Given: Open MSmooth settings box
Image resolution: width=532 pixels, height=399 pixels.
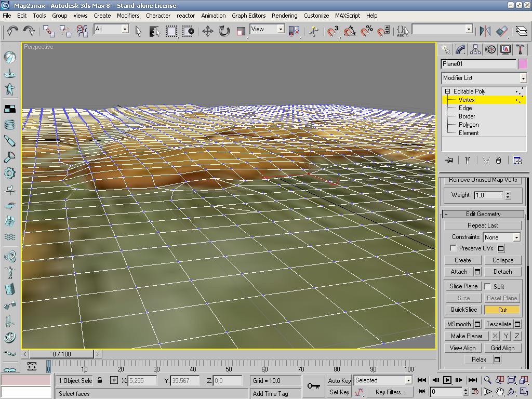Looking at the screenshot, I should tap(477, 324).
